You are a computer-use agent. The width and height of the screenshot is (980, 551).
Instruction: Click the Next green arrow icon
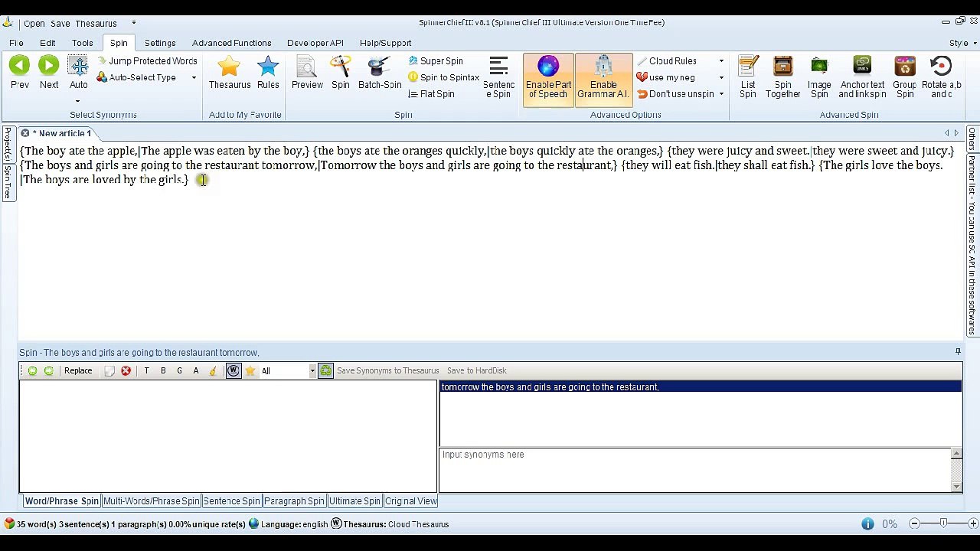49,66
